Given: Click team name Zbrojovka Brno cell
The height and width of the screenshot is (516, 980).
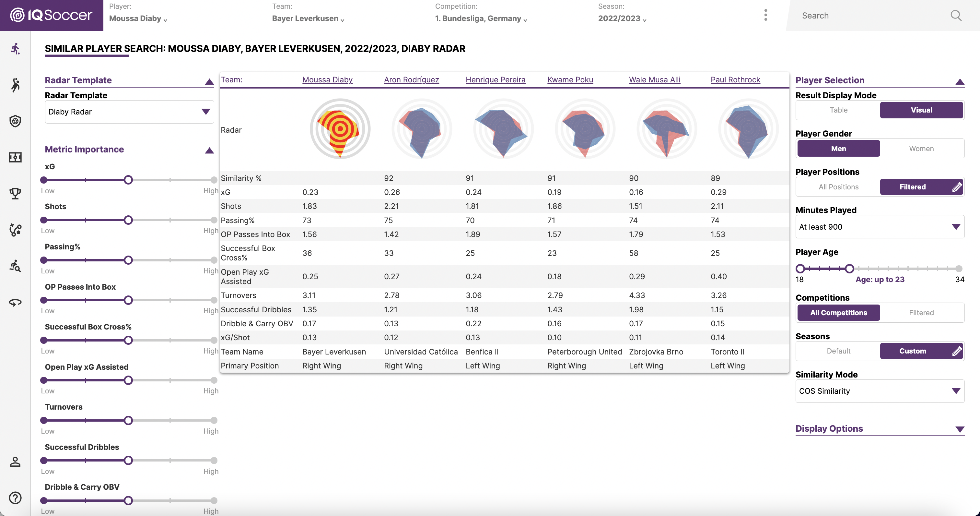Looking at the screenshot, I should (x=656, y=352).
